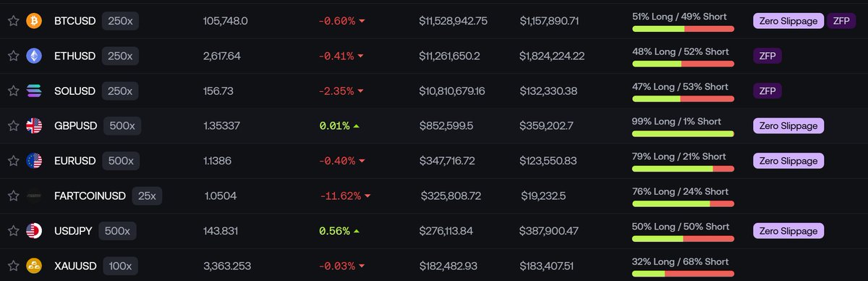868x281 pixels.
Task: Favorite BTCUSD with the star
Action: (13, 21)
